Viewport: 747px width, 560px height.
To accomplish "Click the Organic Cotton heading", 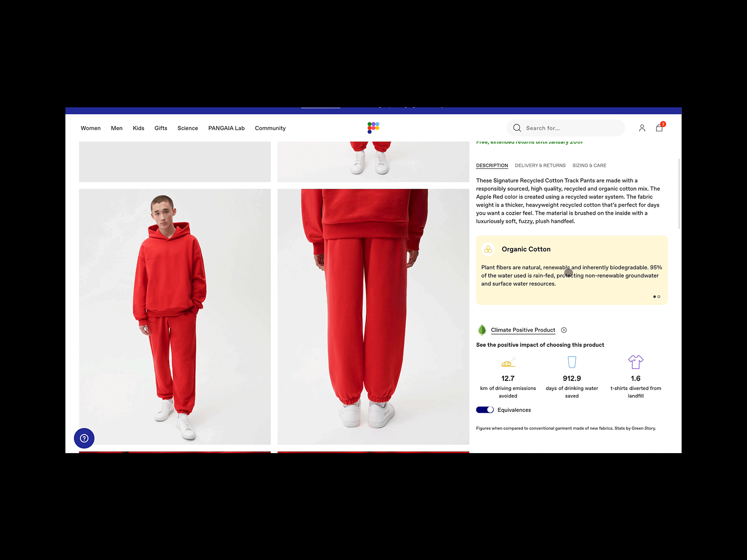I will point(526,249).
